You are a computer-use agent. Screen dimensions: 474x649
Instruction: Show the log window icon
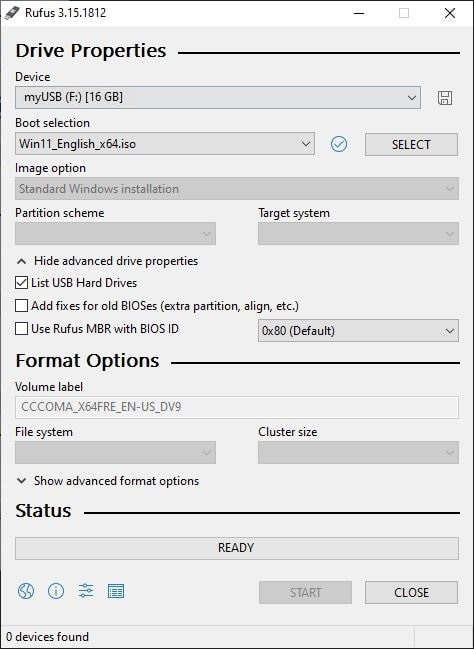[x=116, y=591]
